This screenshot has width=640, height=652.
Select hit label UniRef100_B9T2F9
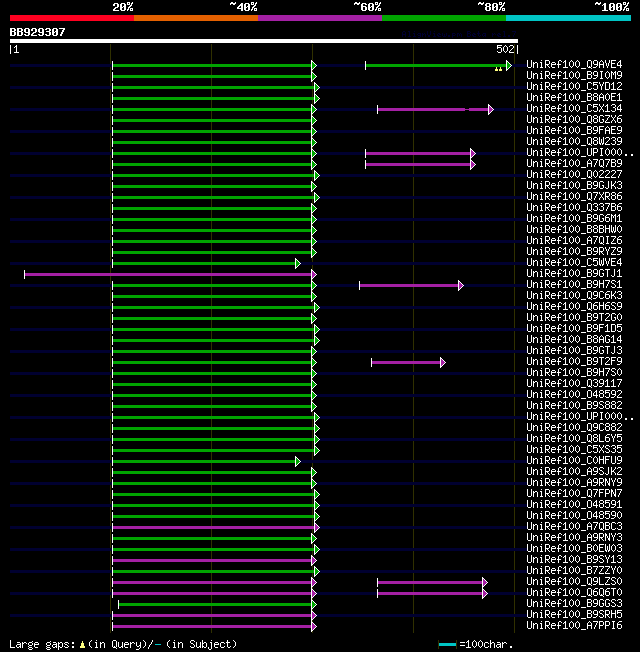[x=574, y=361]
